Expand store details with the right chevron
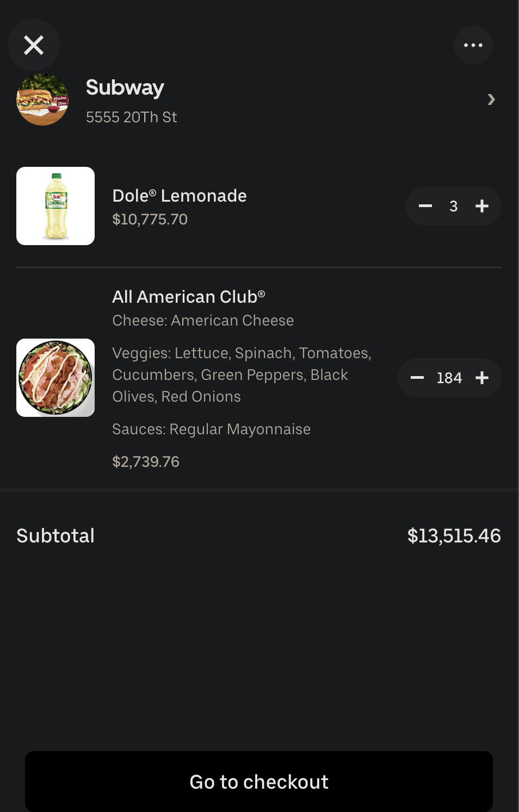This screenshot has width=519, height=812. tap(491, 99)
